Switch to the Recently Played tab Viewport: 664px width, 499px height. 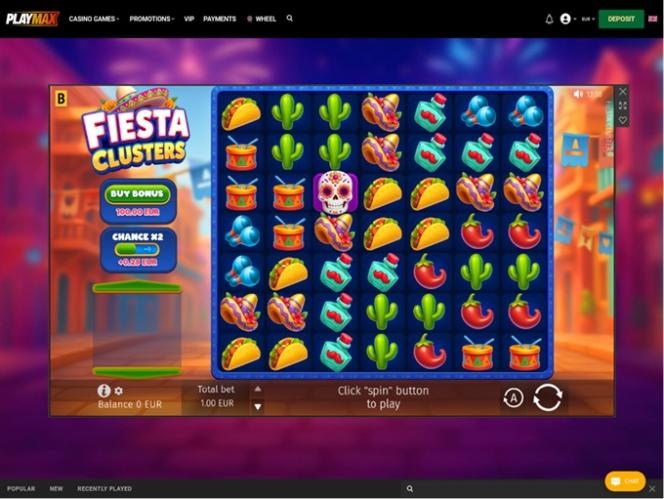[104, 488]
